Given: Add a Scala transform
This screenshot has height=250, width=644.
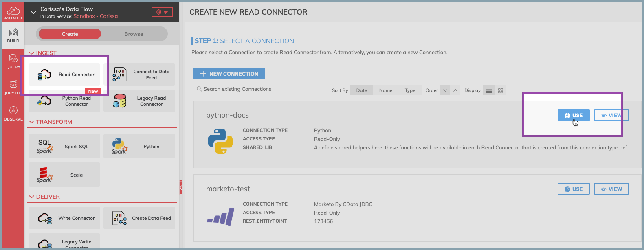Looking at the screenshot, I should (64, 175).
